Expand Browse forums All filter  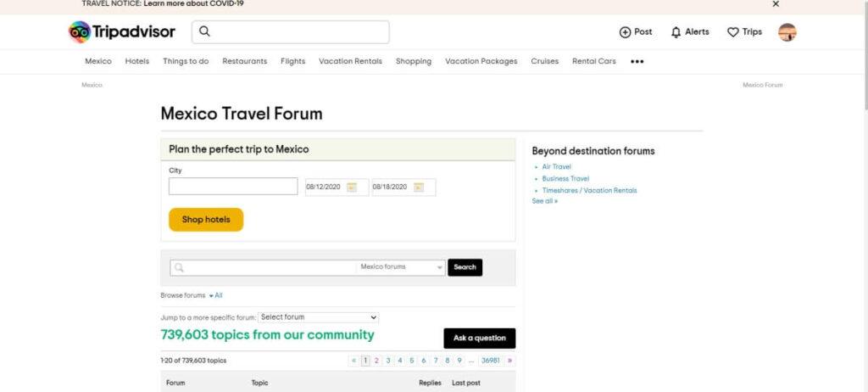(216, 295)
